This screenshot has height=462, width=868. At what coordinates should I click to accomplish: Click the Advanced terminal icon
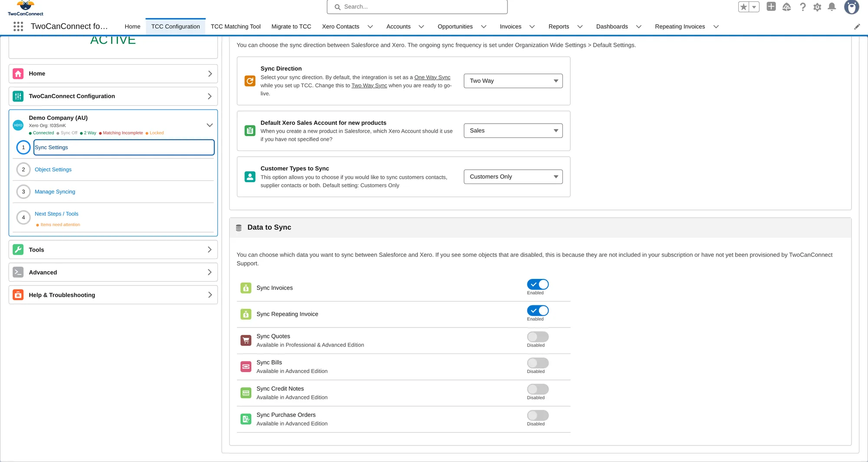tap(18, 272)
